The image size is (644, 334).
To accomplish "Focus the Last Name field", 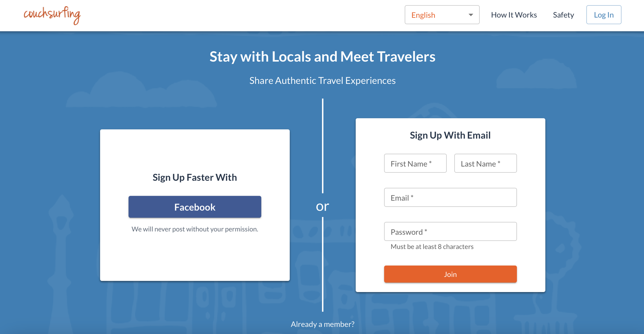I will click(485, 163).
